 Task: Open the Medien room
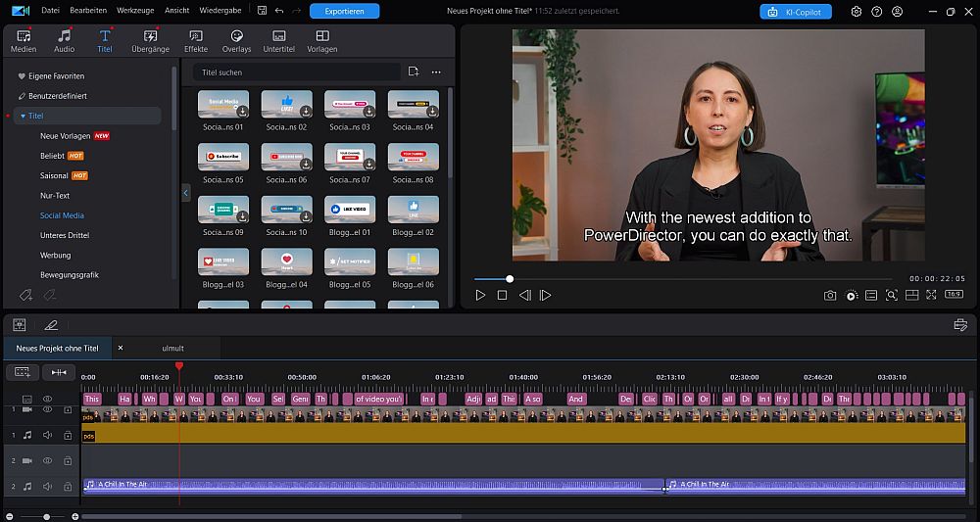point(24,41)
